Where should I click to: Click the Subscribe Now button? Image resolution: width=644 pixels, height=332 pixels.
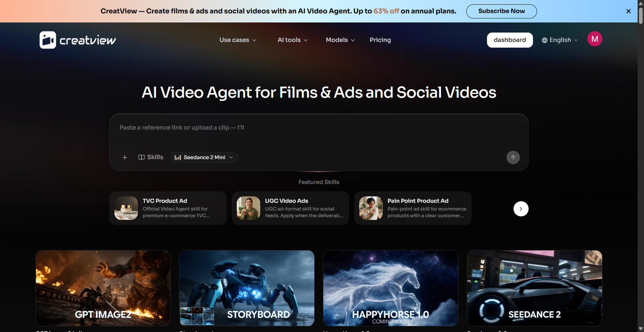(x=502, y=11)
